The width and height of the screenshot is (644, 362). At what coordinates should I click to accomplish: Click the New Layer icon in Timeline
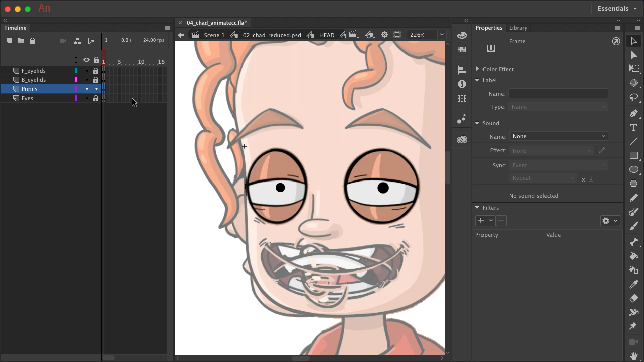pos(9,41)
